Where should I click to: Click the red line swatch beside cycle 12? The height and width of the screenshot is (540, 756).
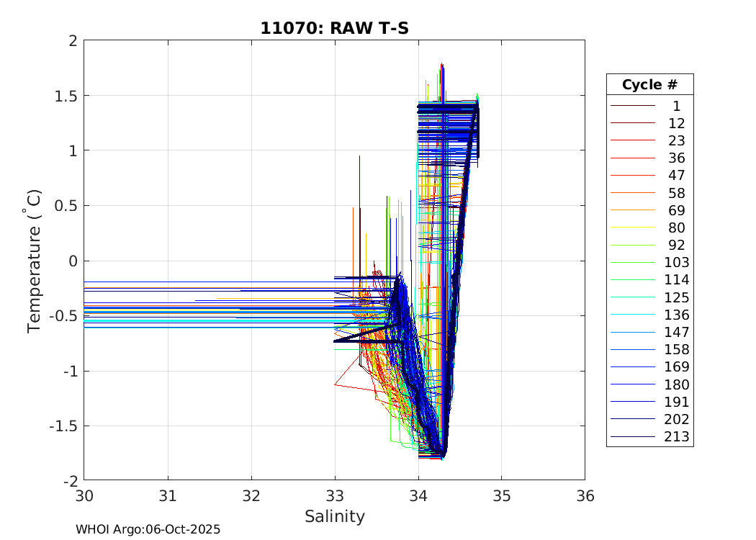click(632, 124)
